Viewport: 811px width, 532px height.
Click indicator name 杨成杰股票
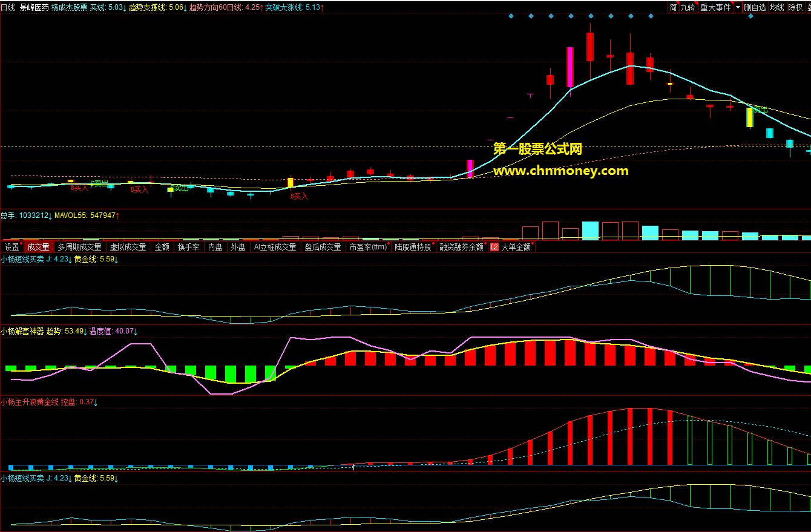[x=69, y=7]
